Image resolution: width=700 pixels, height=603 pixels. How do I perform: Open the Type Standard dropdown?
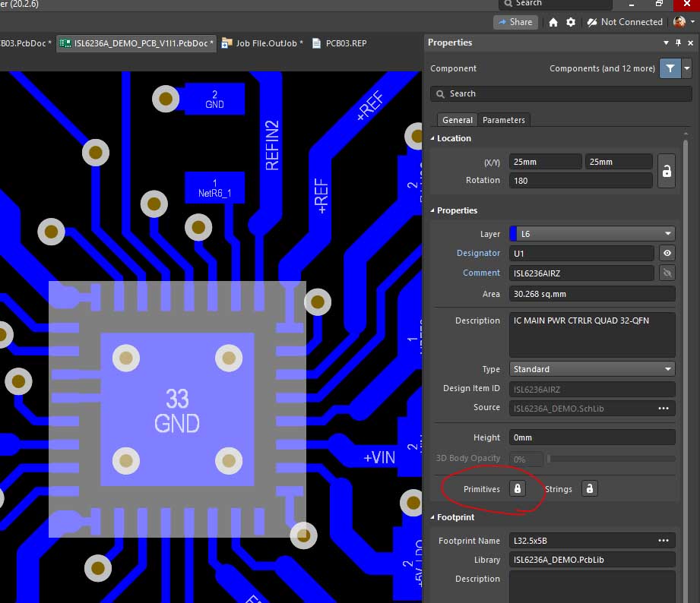point(591,369)
